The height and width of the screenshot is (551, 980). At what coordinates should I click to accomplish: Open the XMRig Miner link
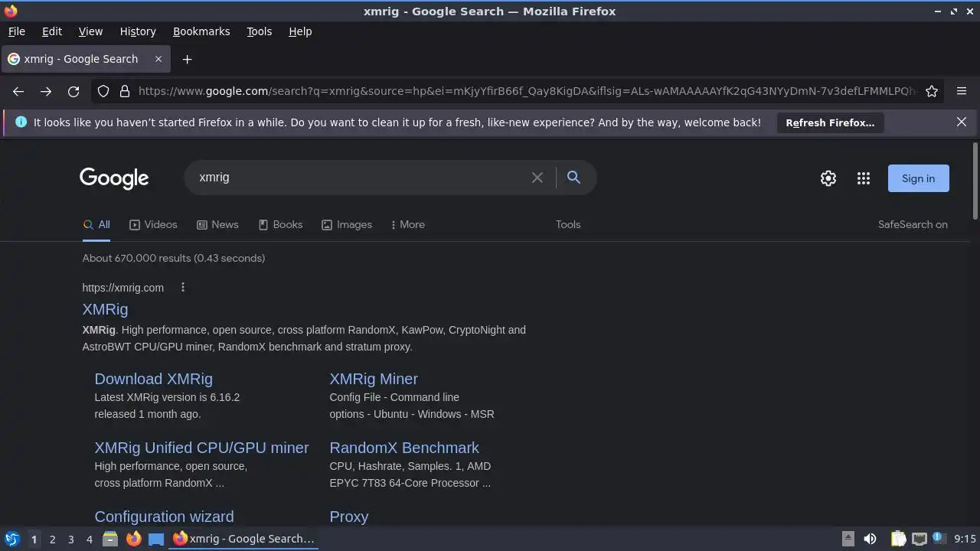[x=374, y=379]
